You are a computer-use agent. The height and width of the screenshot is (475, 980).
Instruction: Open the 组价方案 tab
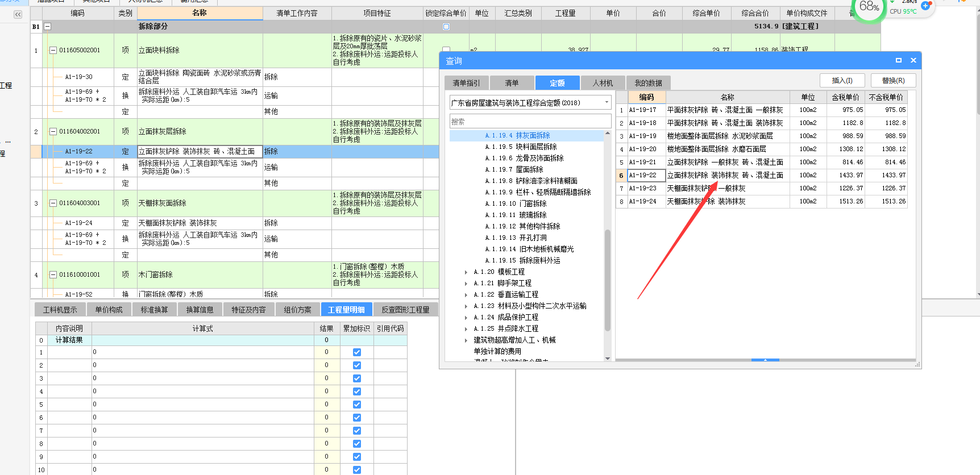click(297, 310)
